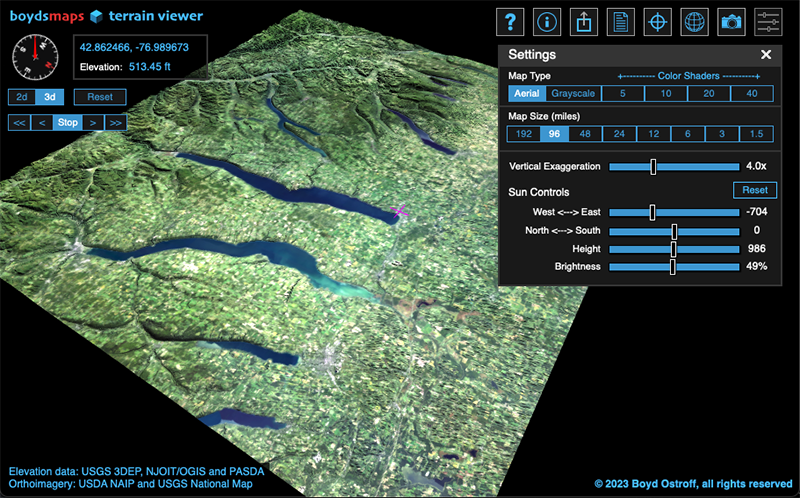Screen dimensions: 800x498
Task: Switch to 2d view mode
Action: [x=21, y=97]
